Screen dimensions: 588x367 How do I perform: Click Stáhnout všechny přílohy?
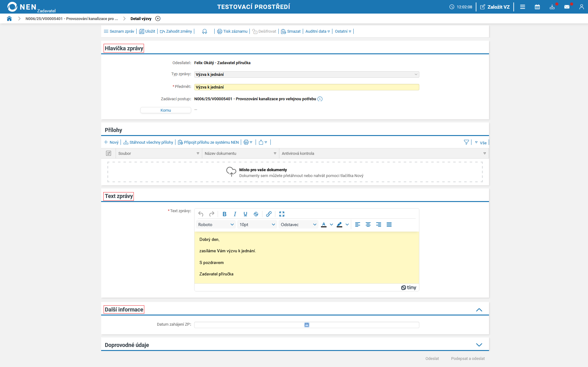(x=148, y=142)
